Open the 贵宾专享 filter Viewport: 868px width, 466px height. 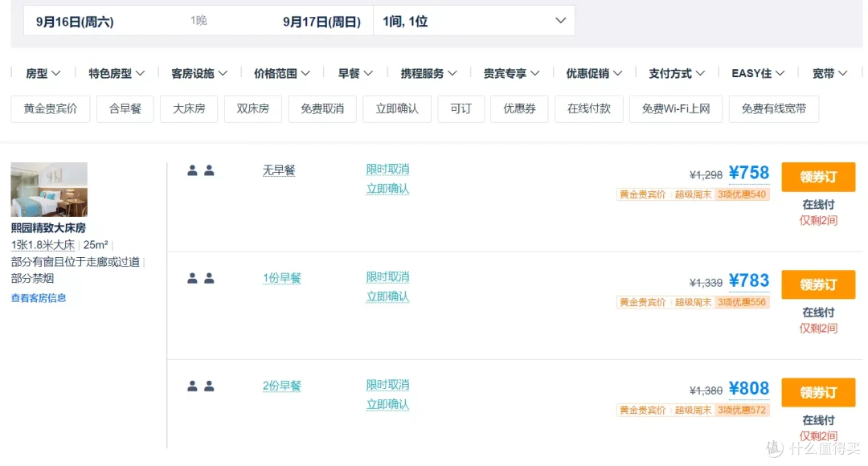(511, 73)
